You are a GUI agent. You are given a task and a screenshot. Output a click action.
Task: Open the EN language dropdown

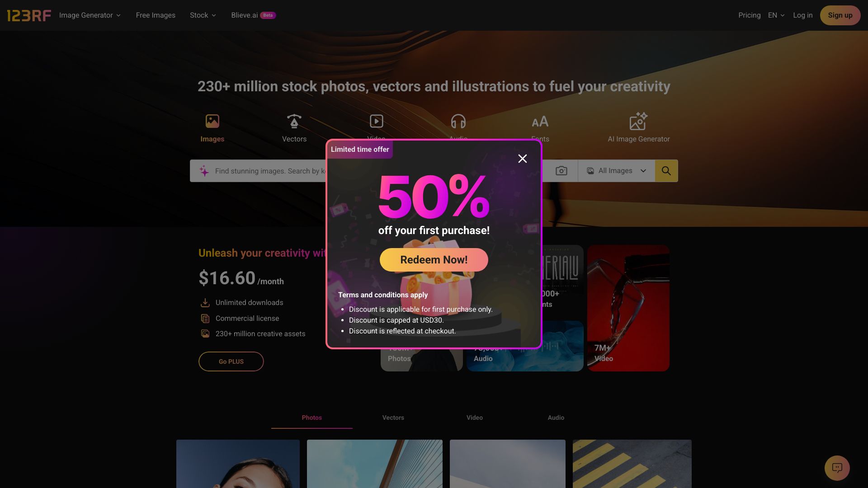pyautogui.click(x=776, y=15)
